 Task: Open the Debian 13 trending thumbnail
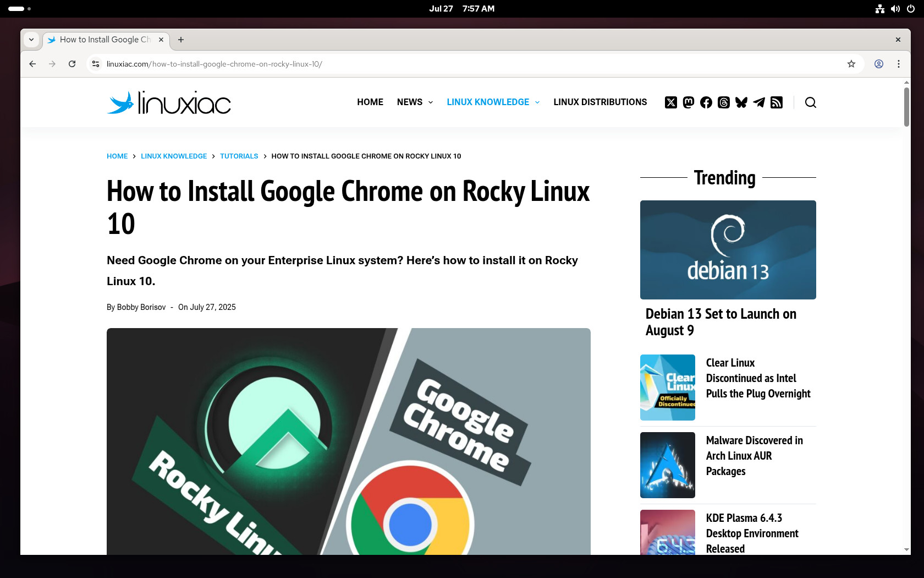(x=728, y=250)
